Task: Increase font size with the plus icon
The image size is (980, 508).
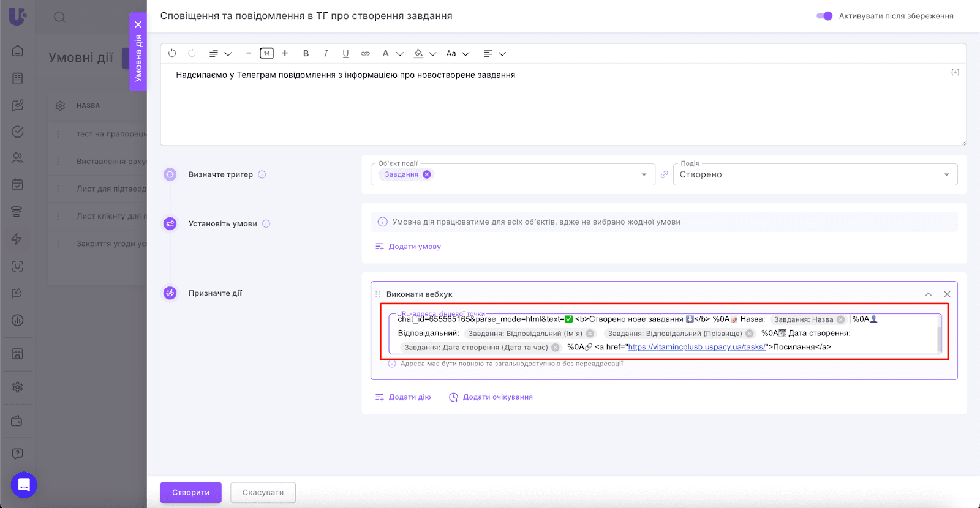Action: click(x=285, y=53)
